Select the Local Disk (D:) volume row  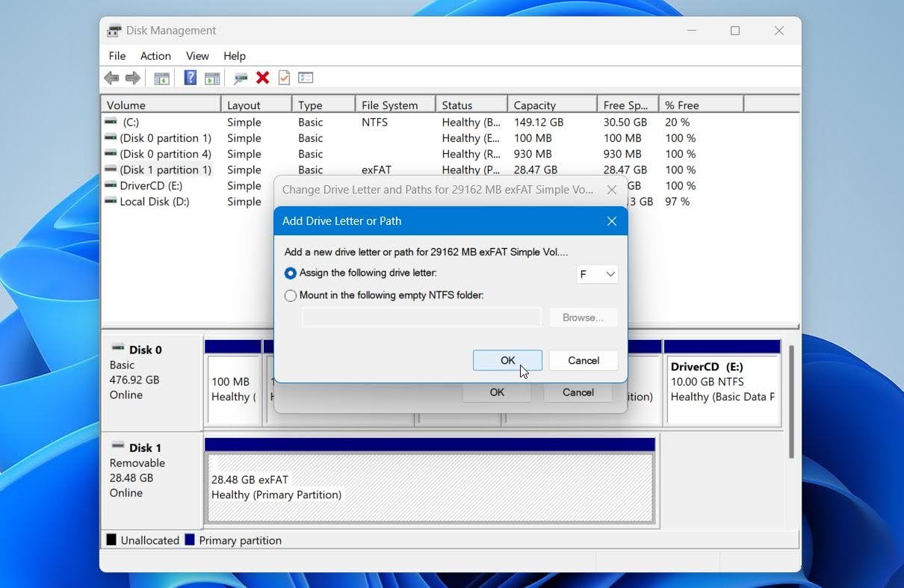point(188,202)
